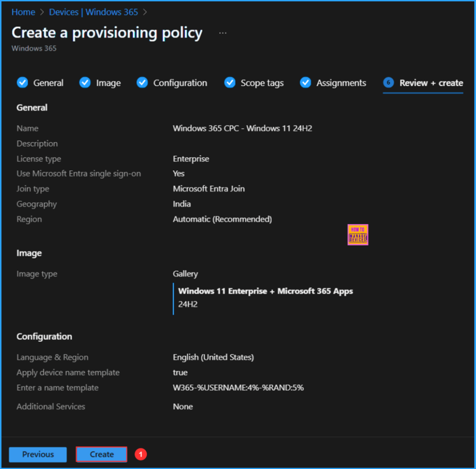The image size is (476, 469).
Task: Select the Apply device name template true value
Action: click(180, 372)
